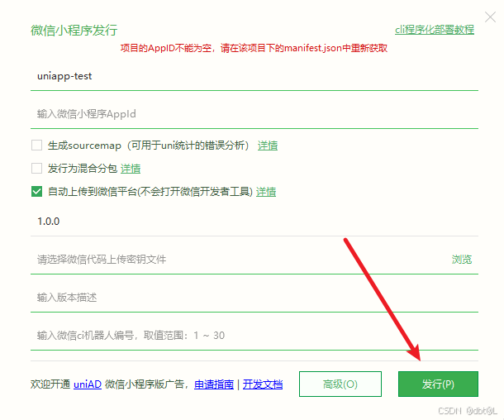The height and width of the screenshot is (420, 504).
Task: Open the 开发文档 link
Action: click(263, 384)
